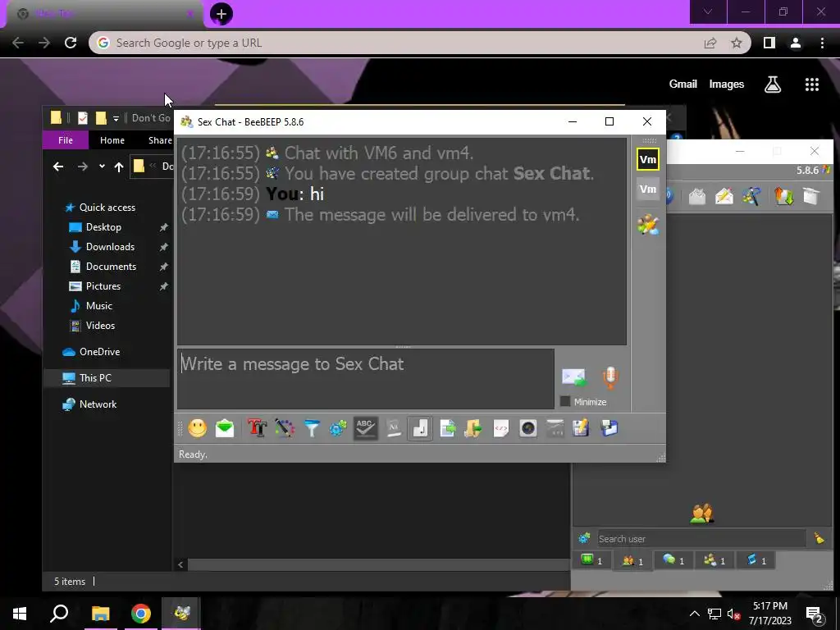Open Documents in the navigation pane
This screenshot has height=630, width=840.
coord(111,267)
